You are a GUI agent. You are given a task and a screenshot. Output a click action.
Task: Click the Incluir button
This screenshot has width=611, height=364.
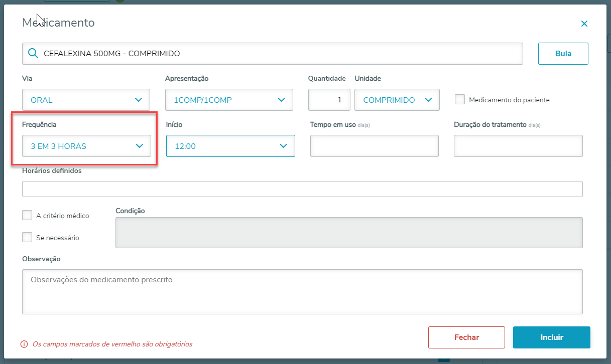click(x=552, y=337)
